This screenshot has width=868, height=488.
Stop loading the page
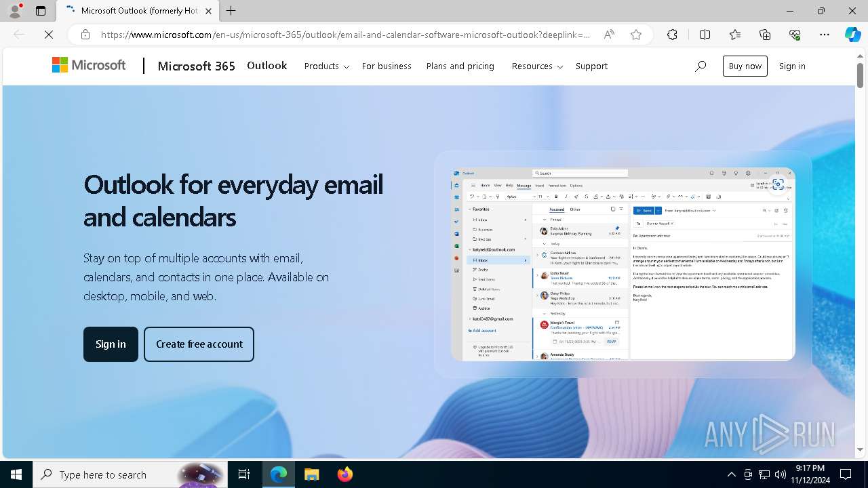pos(49,35)
